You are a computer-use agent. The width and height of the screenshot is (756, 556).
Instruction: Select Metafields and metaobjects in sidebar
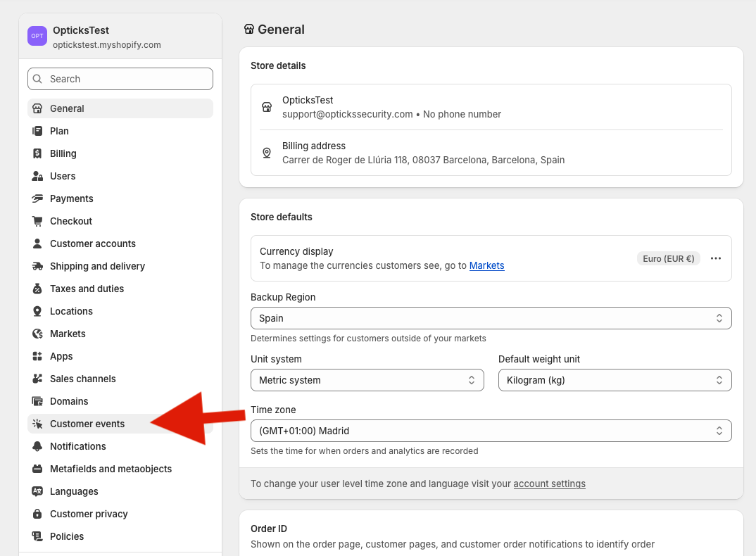point(111,469)
